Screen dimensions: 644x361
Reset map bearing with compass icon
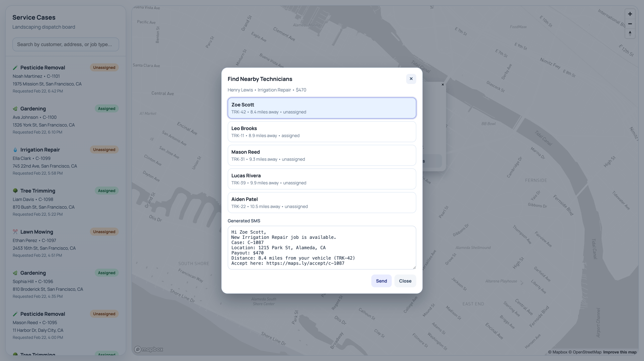pos(630,33)
